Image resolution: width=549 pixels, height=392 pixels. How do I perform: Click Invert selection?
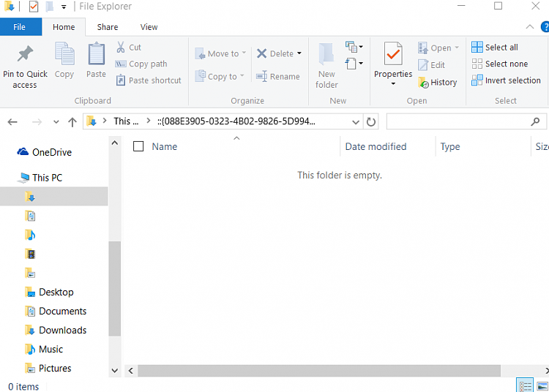point(506,80)
